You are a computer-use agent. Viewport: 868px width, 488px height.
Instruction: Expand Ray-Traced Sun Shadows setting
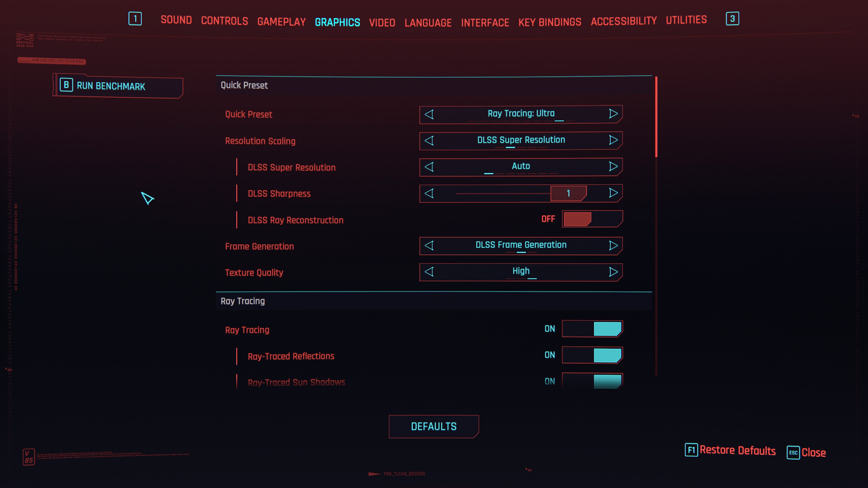point(296,382)
